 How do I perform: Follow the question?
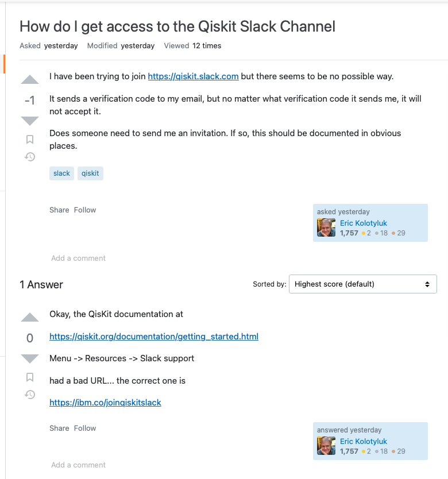click(85, 210)
